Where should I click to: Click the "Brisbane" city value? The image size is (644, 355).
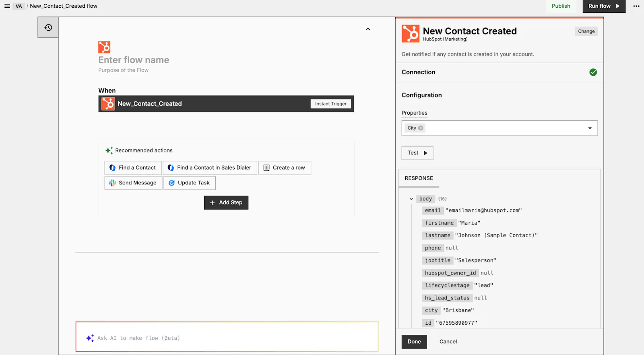pos(458,310)
